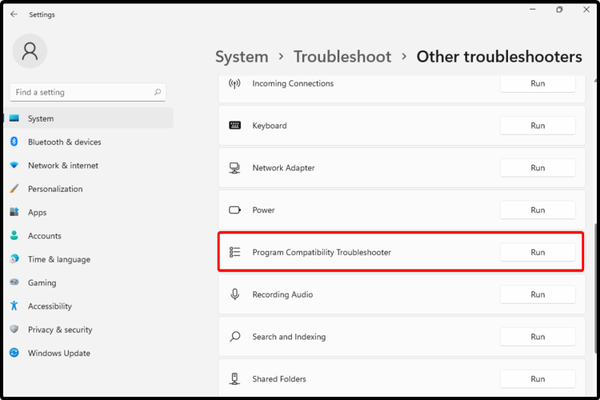Click the System breadcrumb link

pyautogui.click(x=241, y=57)
